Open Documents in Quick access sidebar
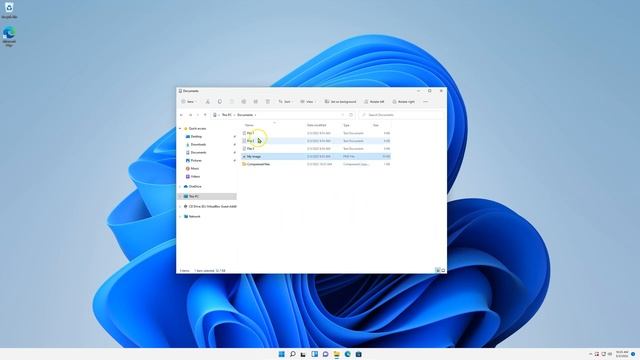640x360 pixels. (x=198, y=153)
